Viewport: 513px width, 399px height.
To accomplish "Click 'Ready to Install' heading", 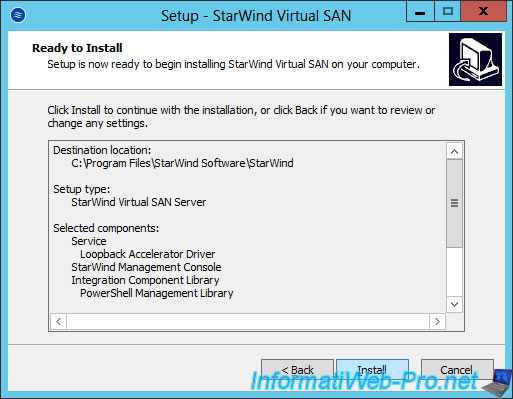I will click(x=77, y=48).
